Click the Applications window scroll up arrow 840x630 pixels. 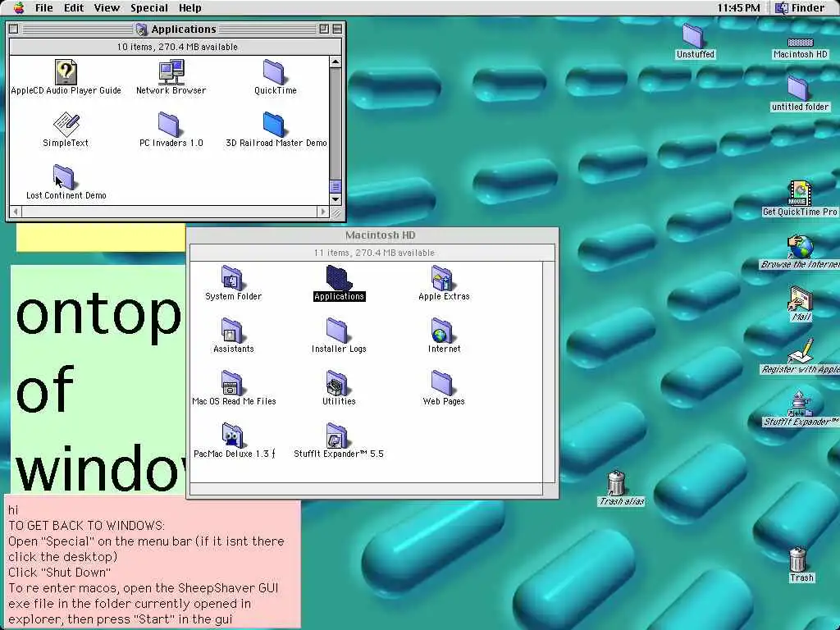[x=336, y=62]
